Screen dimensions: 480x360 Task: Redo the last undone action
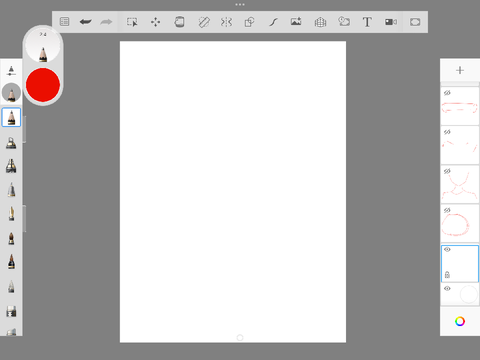106,22
